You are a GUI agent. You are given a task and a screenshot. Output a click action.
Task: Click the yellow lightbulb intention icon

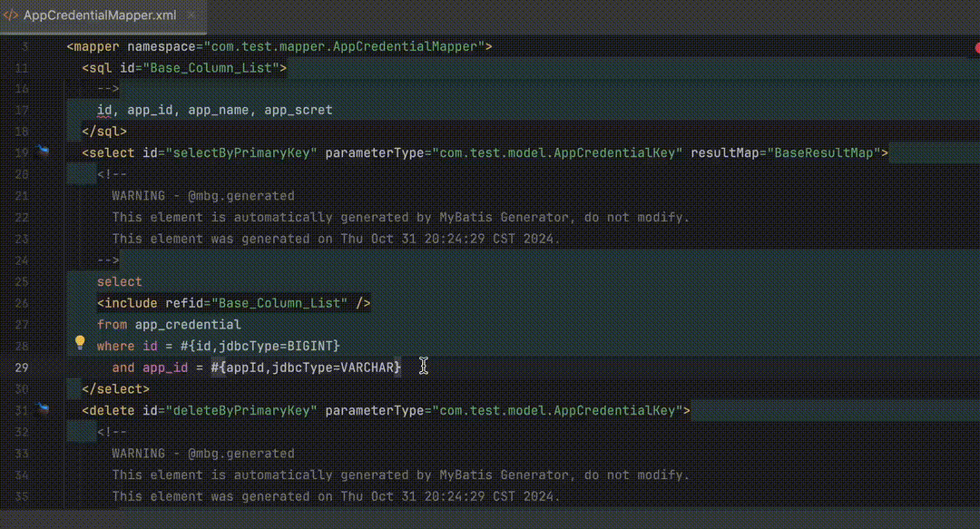coord(80,344)
